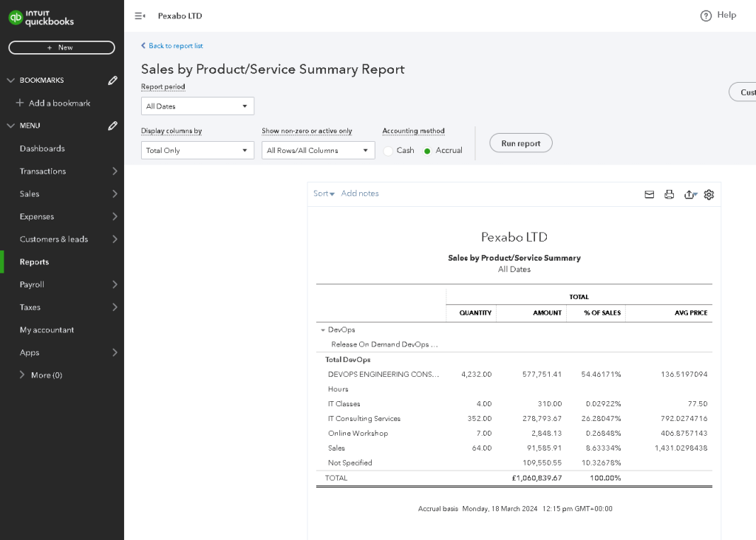This screenshot has width=756, height=540.
Task: Click Not Specified amount 109,550.55
Action: click(x=542, y=463)
